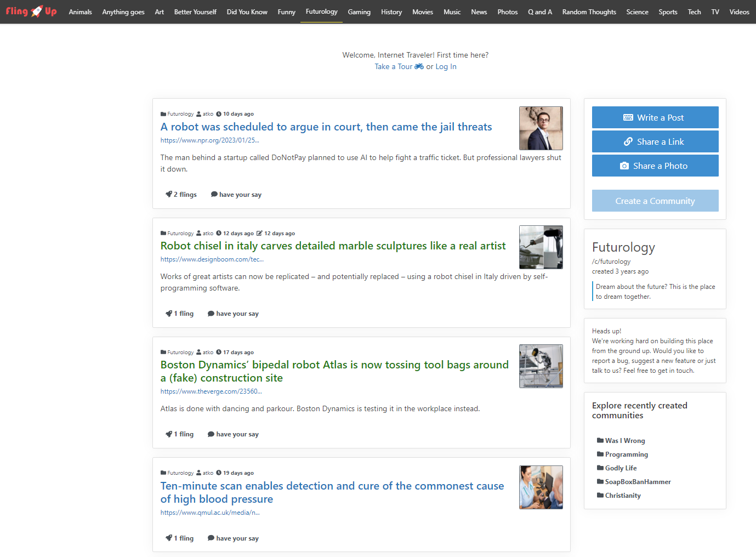Open thumbnail of the robot lawyer post
Image resolution: width=756 pixels, height=557 pixels.
tap(541, 128)
